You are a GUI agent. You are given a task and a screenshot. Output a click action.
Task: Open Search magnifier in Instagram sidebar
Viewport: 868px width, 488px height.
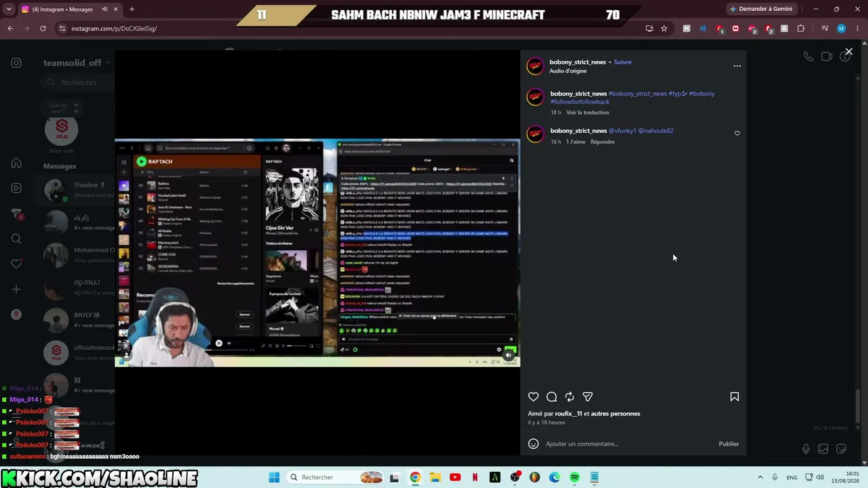click(x=16, y=239)
